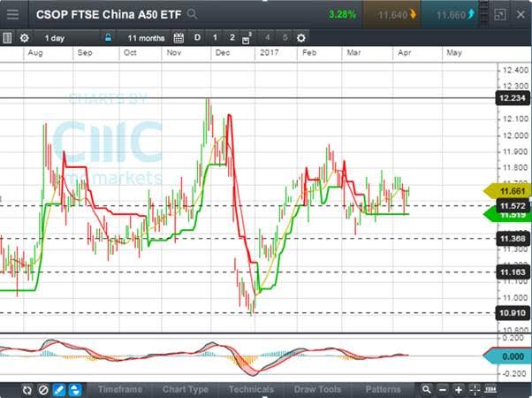Screen dimensions: 532x398
Task: Click the buy price 11.660 button
Action: (450, 15)
